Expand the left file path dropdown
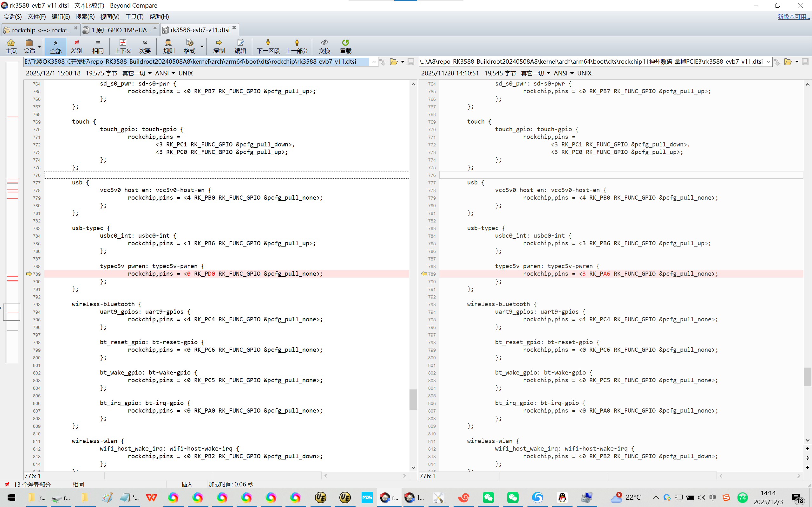Screen dimensions: 812x507 click(x=373, y=62)
